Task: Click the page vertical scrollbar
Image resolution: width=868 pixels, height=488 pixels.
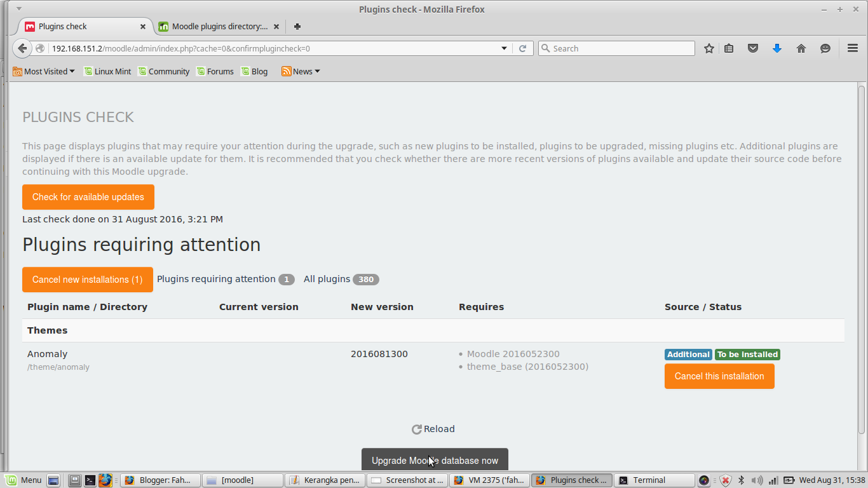Action: point(862,261)
